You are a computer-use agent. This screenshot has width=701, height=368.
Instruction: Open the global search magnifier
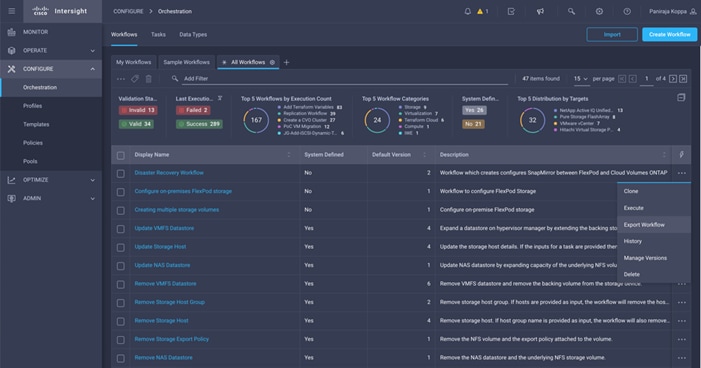571,12
